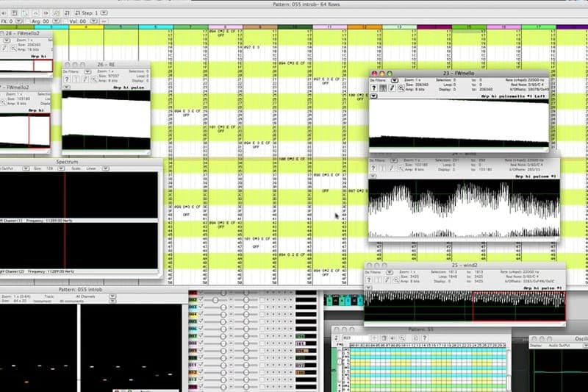This screenshot has width=588, height=392.
Task: Click the trash icon in Pattern 55 window
Action: 384,338
